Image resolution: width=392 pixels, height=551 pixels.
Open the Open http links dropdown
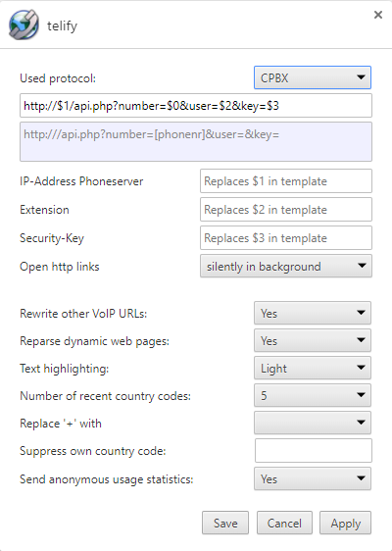pos(286,267)
